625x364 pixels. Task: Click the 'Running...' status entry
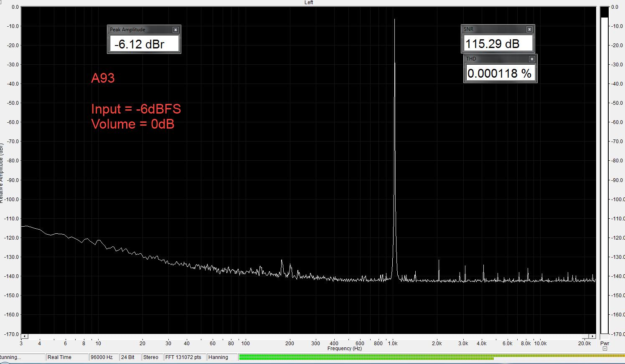[x=22, y=357]
